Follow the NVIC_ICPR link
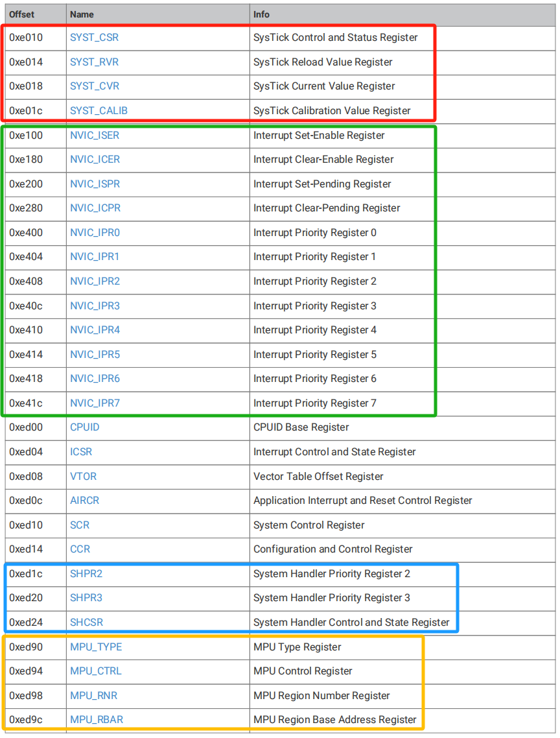 point(95,208)
